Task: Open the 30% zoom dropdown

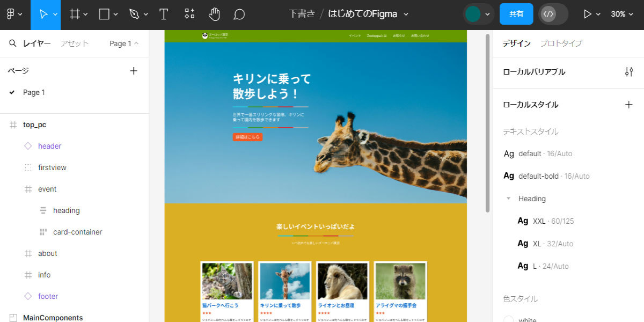Action: pyautogui.click(x=621, y=14)
